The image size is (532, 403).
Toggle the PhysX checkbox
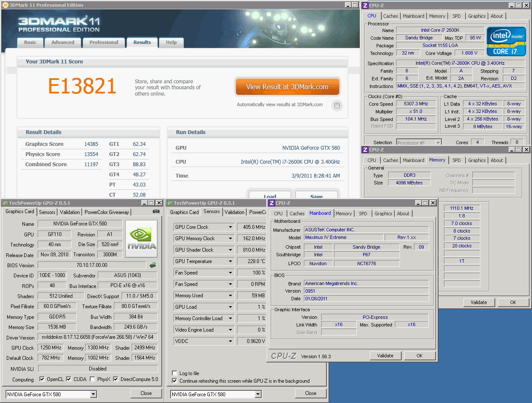coord(92,379)
